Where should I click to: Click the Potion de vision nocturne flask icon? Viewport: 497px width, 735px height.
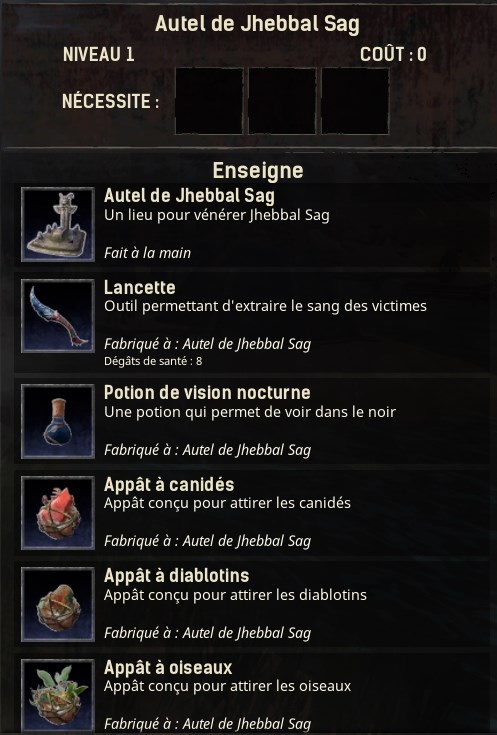tap(58, 421)
